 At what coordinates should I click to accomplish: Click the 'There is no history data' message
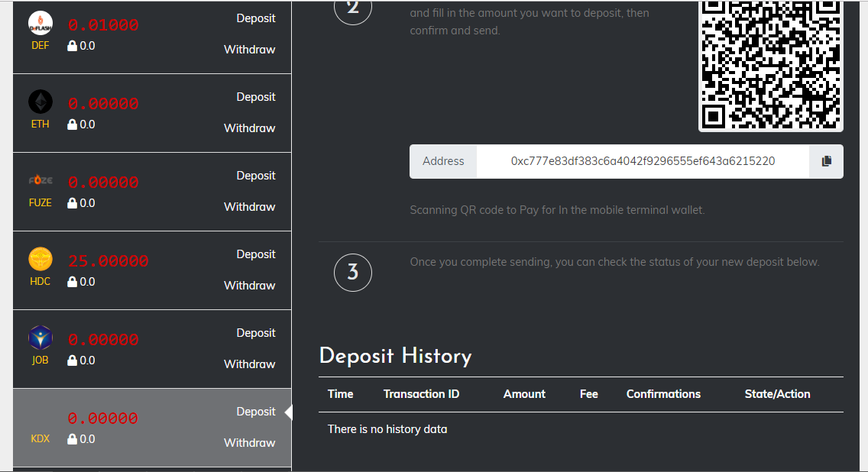tap(387, 429)
